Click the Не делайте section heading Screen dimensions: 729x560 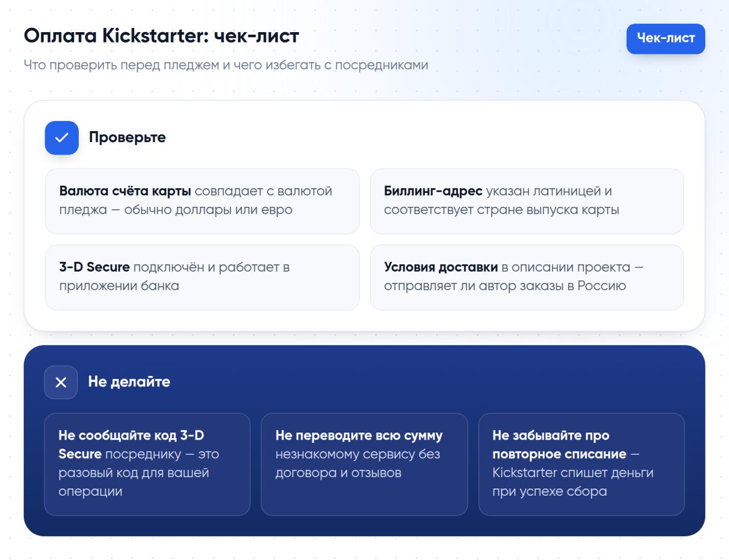(129, 382)
